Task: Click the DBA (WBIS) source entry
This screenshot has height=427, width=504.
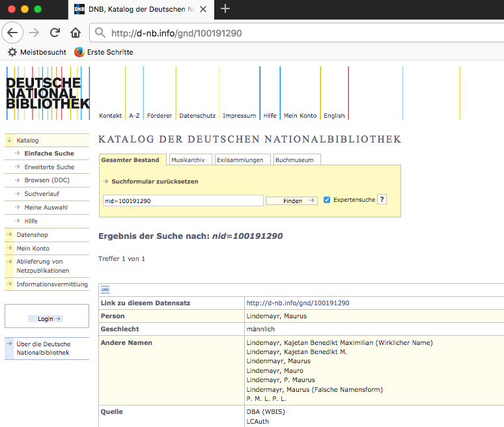Action: pos(266,412)
